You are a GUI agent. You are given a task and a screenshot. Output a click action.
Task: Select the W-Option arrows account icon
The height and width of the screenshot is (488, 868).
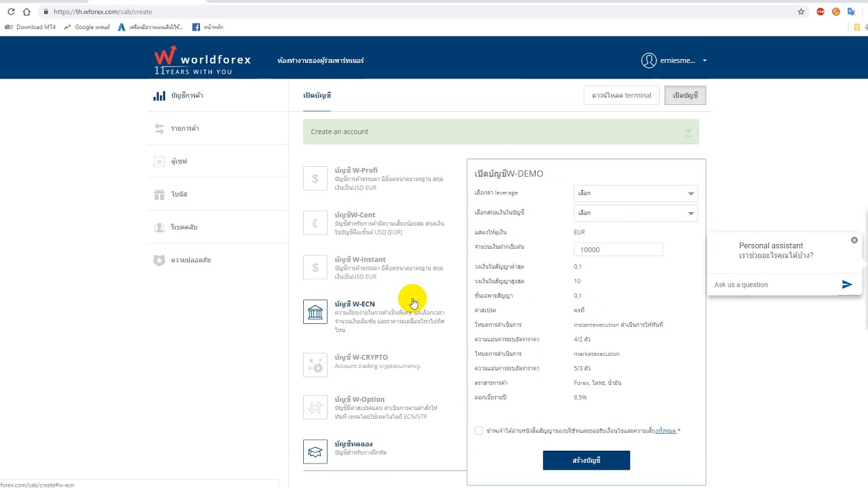coord(315,407)
